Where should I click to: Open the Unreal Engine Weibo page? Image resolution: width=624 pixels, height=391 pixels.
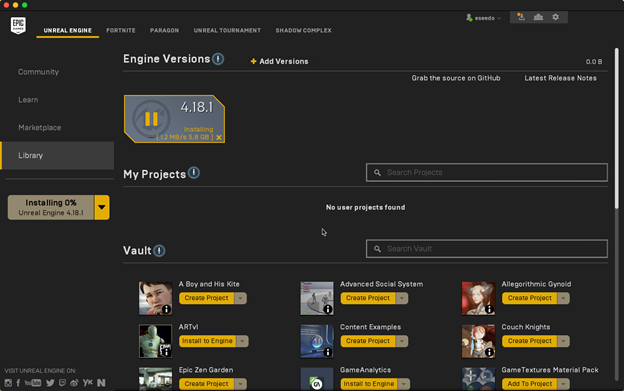click(74, 383)
